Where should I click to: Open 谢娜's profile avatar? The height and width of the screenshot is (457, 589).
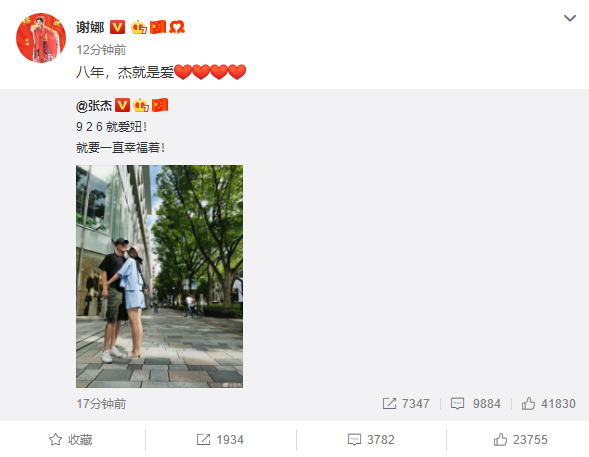(x=41, y=38)
